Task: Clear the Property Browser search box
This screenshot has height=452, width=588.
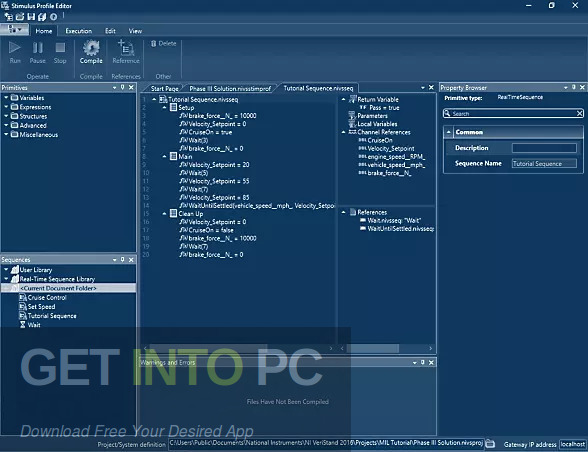Action: click(x=579, y=113)
